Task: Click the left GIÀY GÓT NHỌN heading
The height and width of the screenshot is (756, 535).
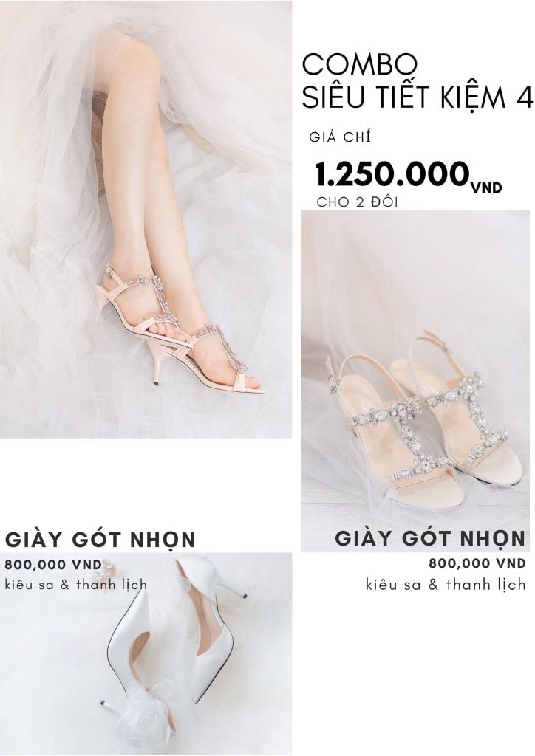Action: (x=100, y=540)
